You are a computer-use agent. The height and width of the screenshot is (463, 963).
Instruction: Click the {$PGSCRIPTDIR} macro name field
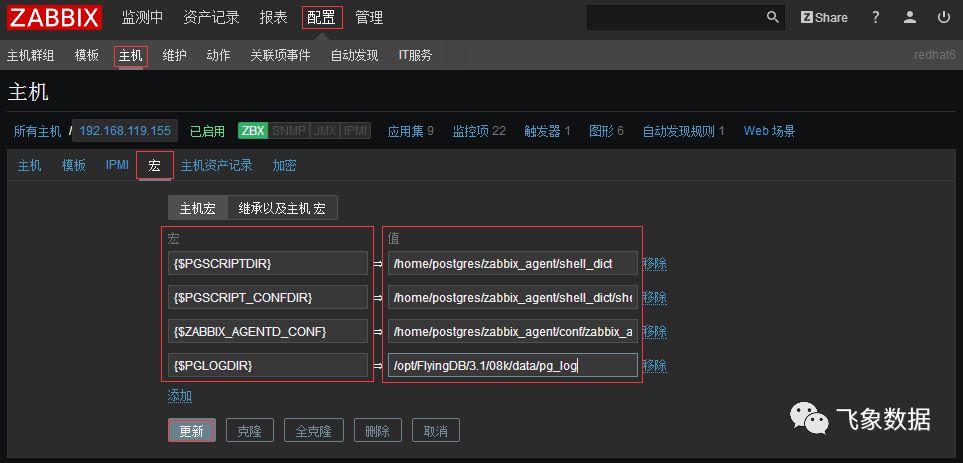click(268, 263)
